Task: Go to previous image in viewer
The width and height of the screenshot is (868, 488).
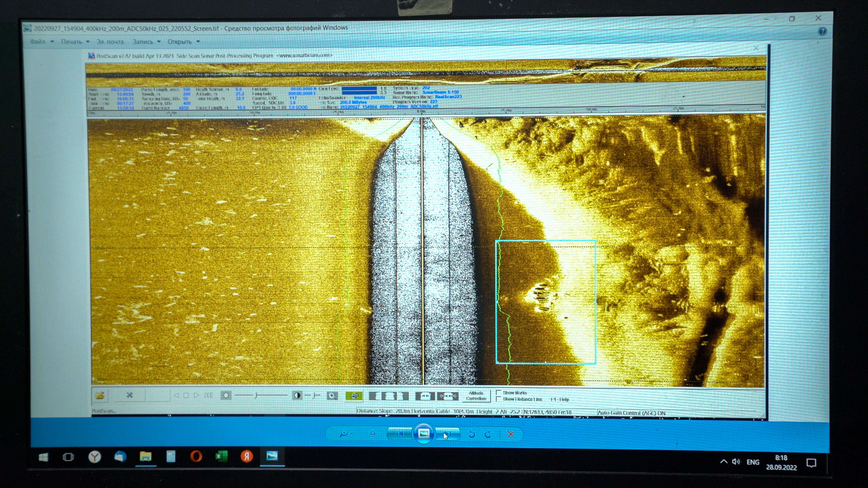Action: [400, 433]
